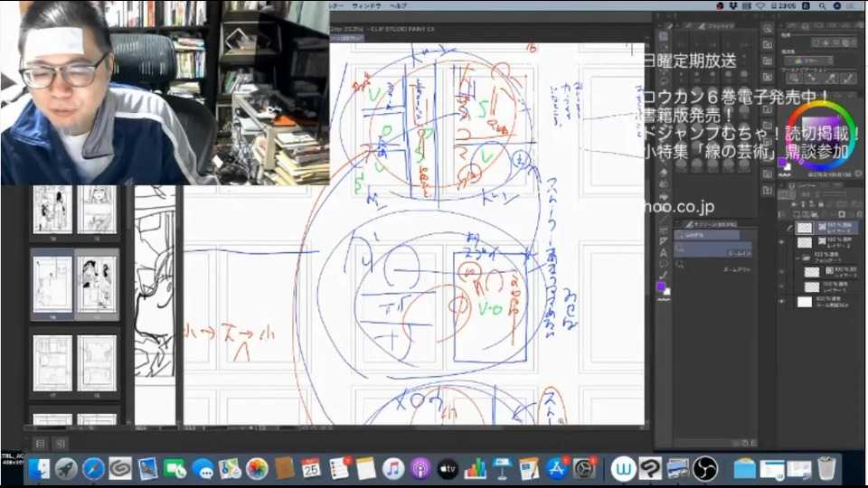Open the lower-right sketch page thumbnail below selection
The width and height of the screenshot is (868, 488).
(97, 363)
